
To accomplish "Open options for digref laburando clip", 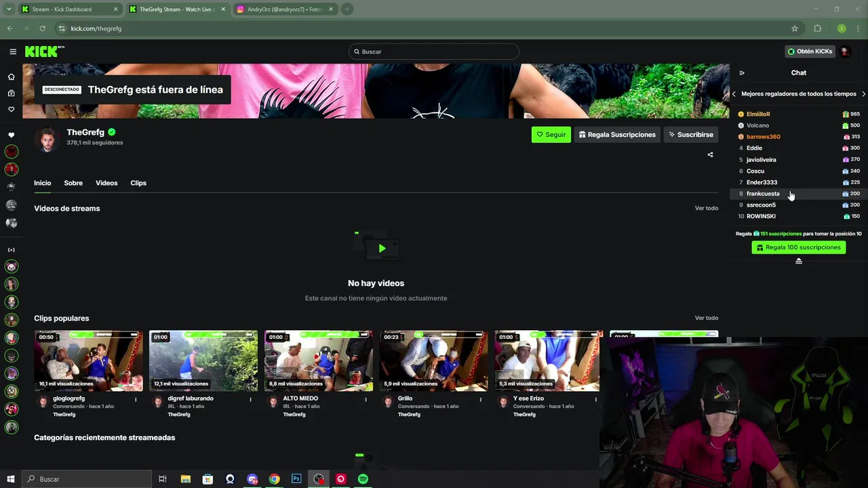I will tap(250, 400).
